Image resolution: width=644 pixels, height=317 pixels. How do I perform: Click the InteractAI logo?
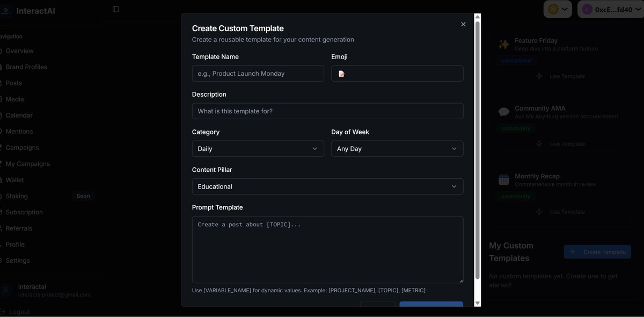click(x=6, y=11)
